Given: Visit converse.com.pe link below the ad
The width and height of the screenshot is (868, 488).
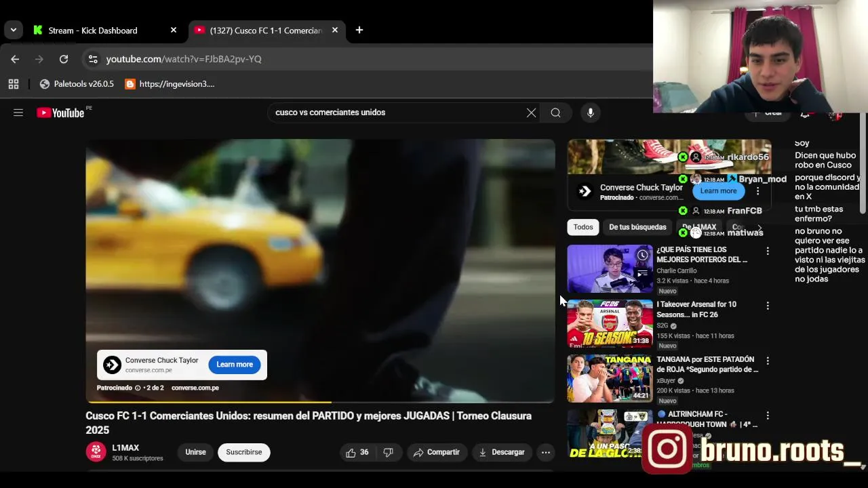Looking at the screenshot, I should pos(195,388).
